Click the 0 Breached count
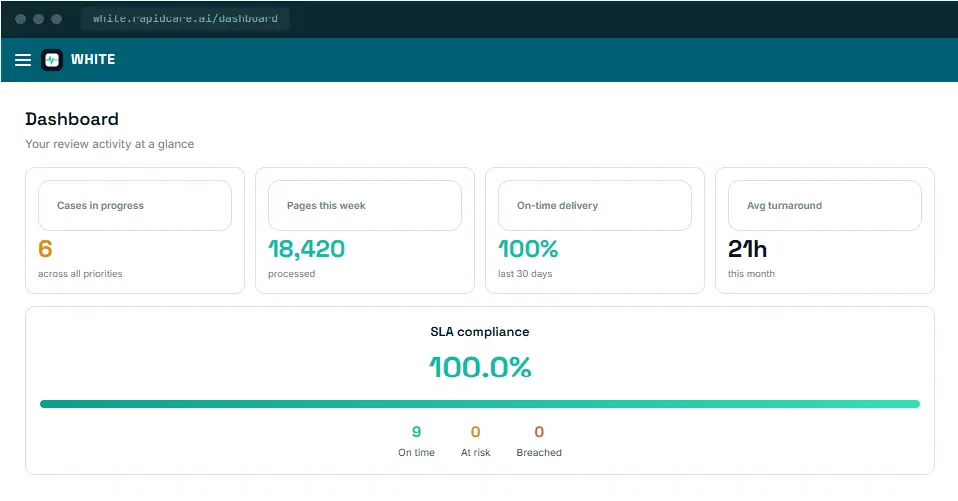The image size is (958, 501). click(x=539, y=432)
